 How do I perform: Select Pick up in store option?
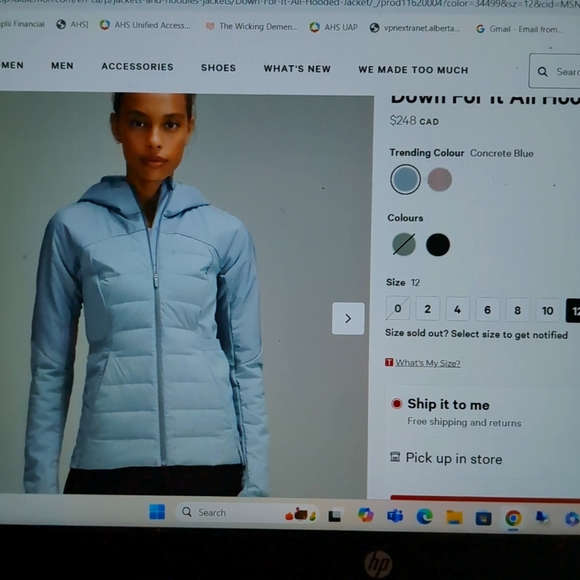point(454,459)
